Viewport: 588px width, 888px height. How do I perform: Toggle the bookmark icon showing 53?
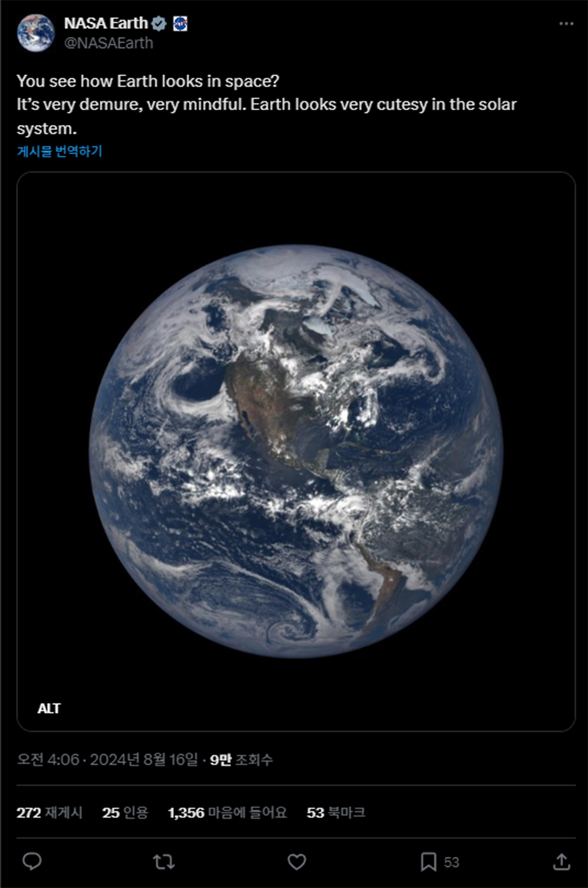click(429, 862)
